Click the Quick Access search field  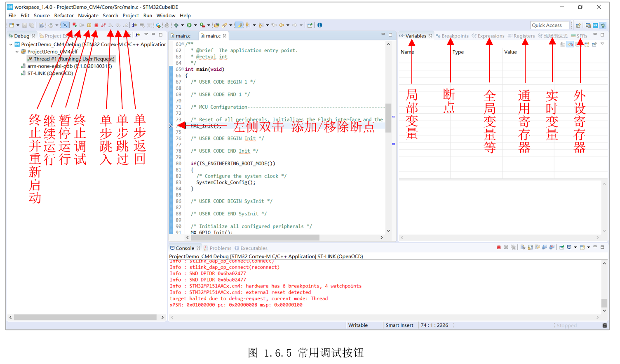(550, 26)
